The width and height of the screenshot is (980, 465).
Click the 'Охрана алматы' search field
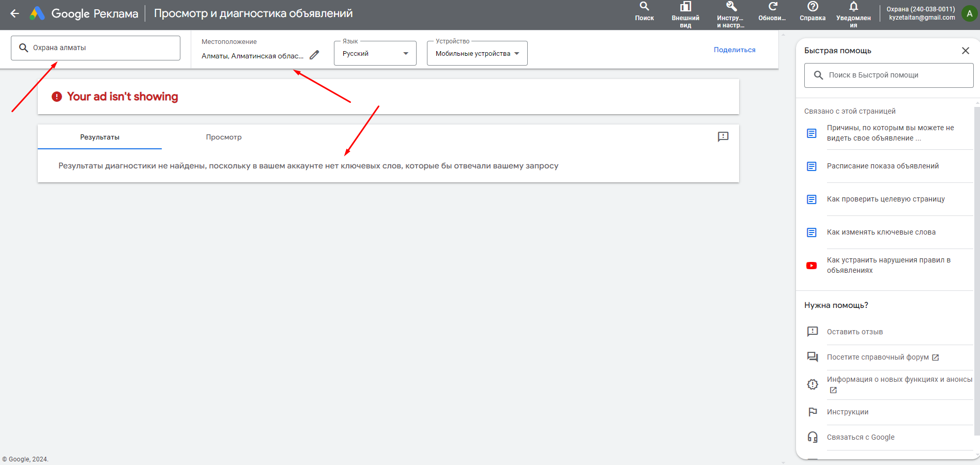[96, 48]
